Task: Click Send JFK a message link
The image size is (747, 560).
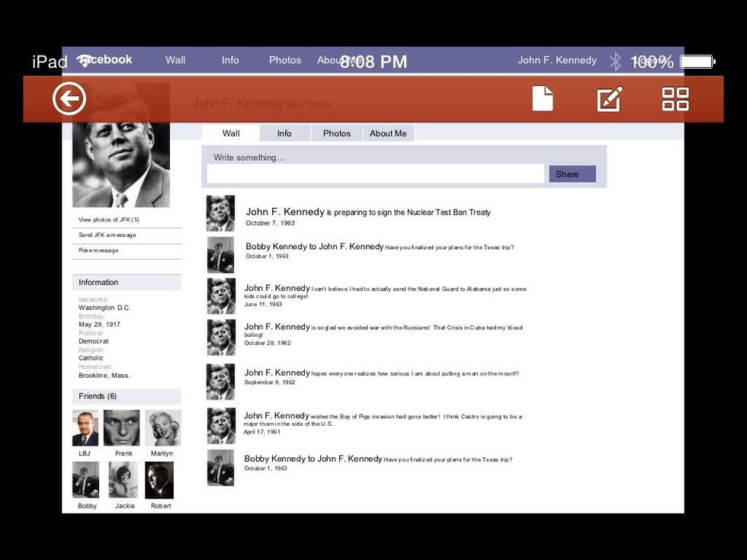Action: point(107,235)
